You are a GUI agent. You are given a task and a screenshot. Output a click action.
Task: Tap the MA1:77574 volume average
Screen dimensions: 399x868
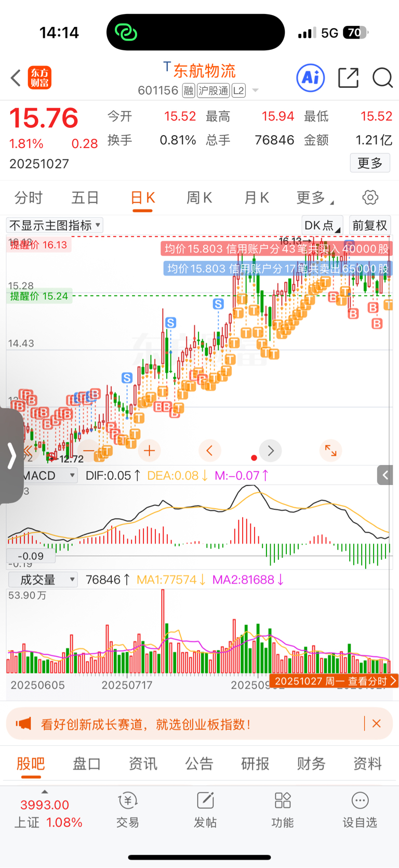[171, 580]
